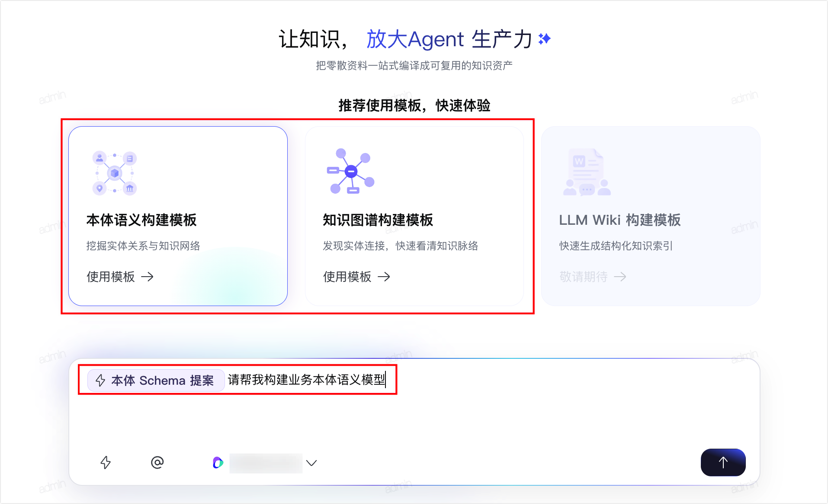Open the model selector dropdown chevron

(311, 463)
